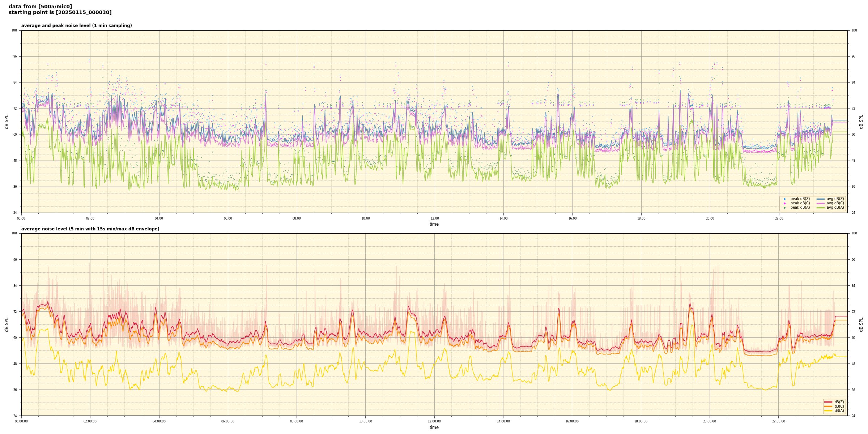Click the starting point [20250115_000030] text
The width and height of the screenshot is (868, 434).
[60, 12]
